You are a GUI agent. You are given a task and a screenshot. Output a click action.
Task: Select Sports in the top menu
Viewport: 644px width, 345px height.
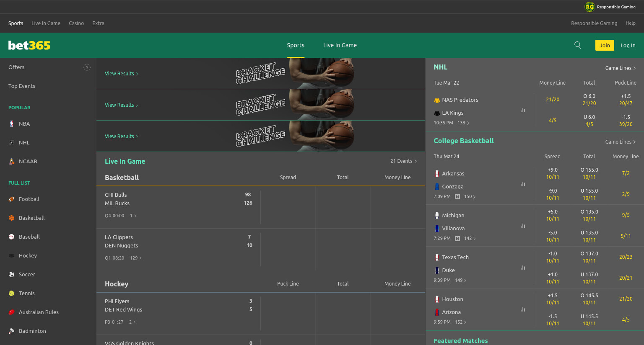click(x=16, y=23)
